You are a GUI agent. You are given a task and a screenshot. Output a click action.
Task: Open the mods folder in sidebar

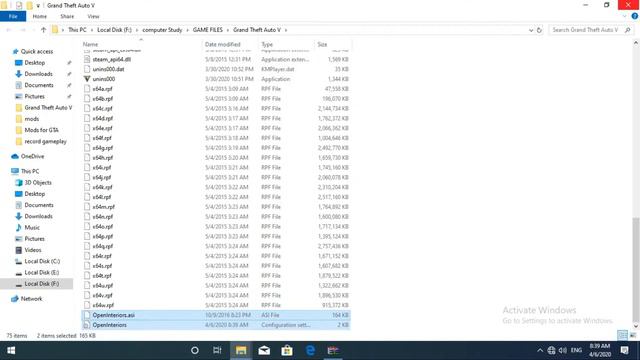click(31, 119)
